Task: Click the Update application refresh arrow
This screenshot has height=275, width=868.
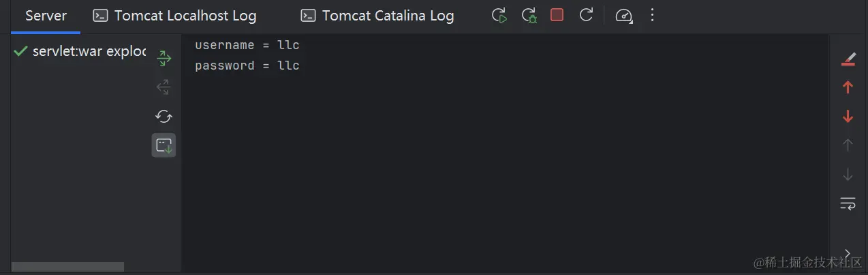Action: (x=586, y=15)
